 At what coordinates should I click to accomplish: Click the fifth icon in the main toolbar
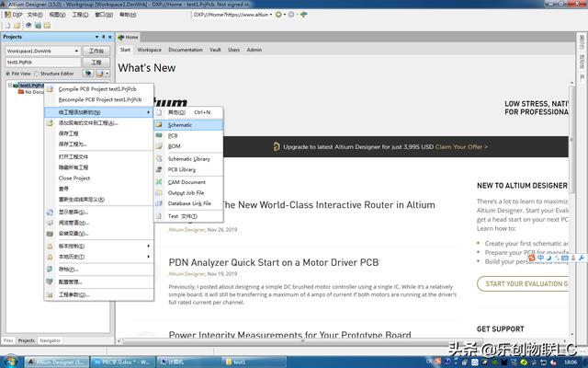pos(47,26)
